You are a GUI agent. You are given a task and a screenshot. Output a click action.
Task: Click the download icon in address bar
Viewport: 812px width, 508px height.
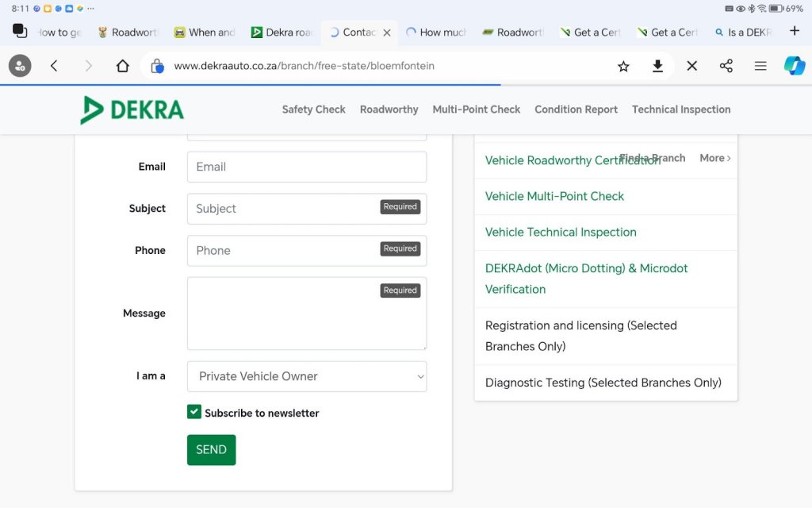click(x=657, y=66)
